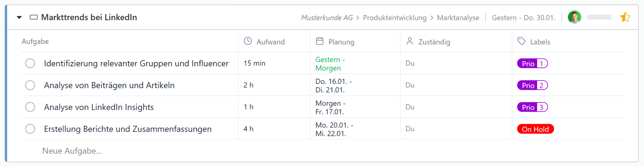The height and width of the screenshot is (167, 644).
Task: Click the tag icon in Labels header
Action: click(521, 41)
